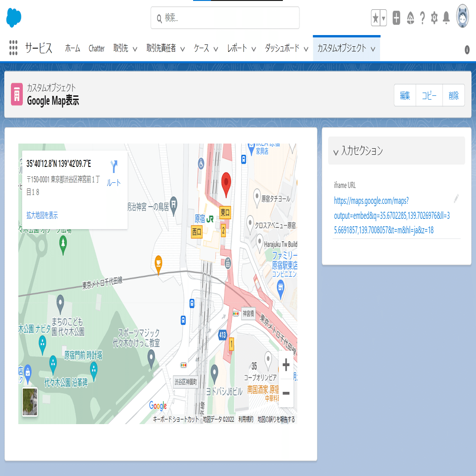
Task: Click the 原宿 JR station label
Action: point(204,218)
